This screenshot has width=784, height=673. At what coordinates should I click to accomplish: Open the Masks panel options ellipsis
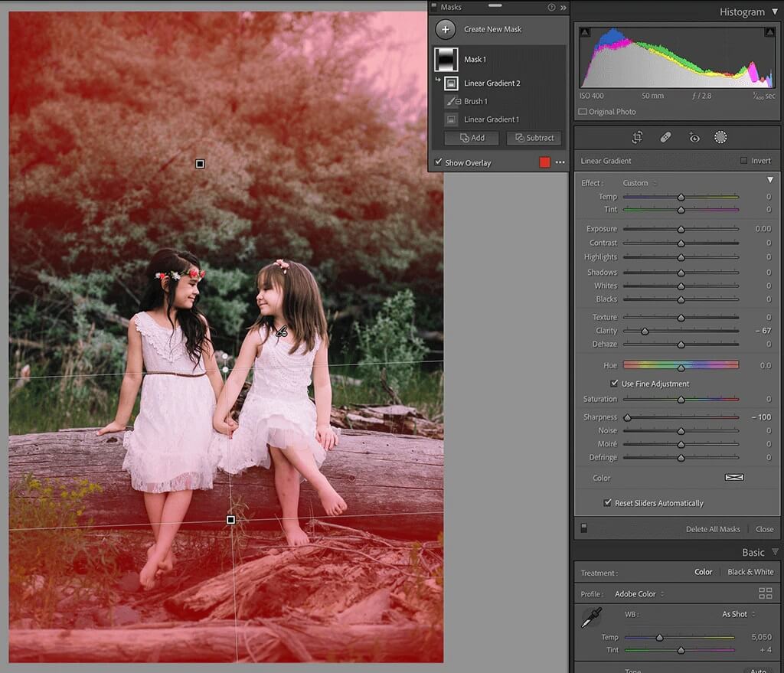pyautogui.click(x=560, y=162)
